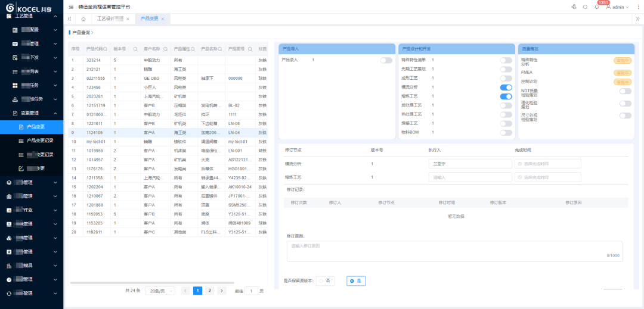Expand the 下发 sidebar submenu chevron
Viewport: 644px width, 309px height.
tap(55, 57)
